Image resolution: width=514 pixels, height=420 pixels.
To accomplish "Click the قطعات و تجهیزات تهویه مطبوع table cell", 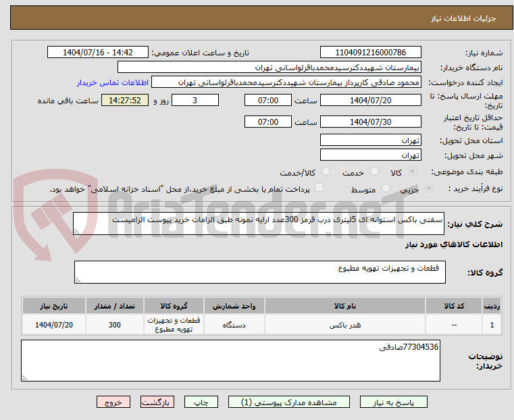I will coord(174,325).
